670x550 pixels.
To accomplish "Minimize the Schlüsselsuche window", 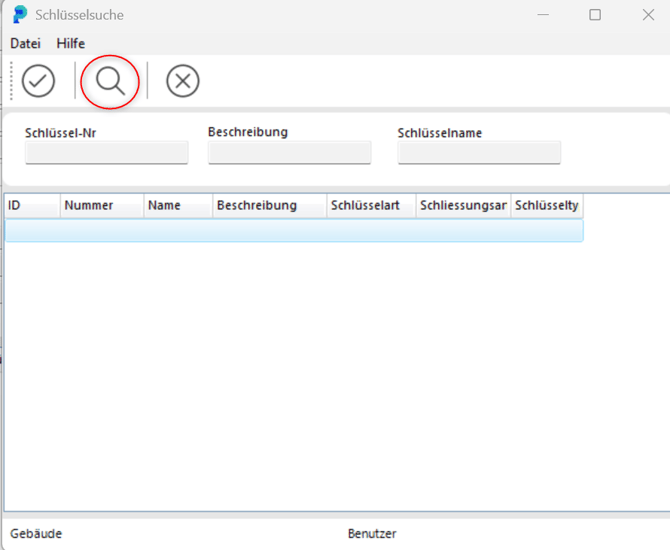I will coord(543,15).
